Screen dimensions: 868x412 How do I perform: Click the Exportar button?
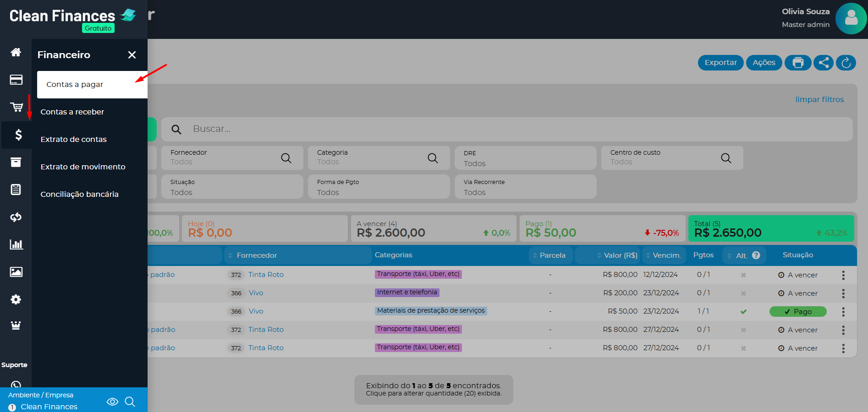[x=720, y=63]
